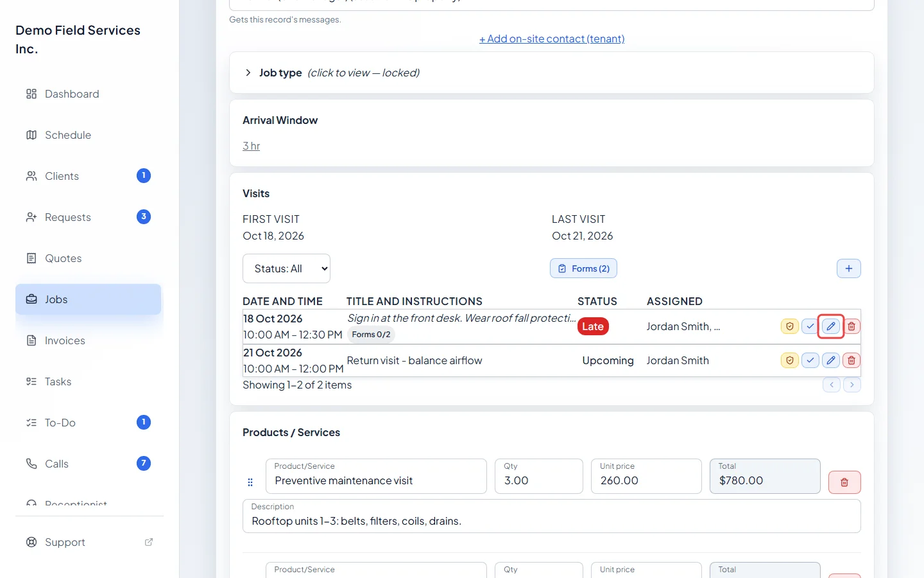Click the yellow shield icon on 21 Oct visit
Screen dimensions: 924x578
790,360
